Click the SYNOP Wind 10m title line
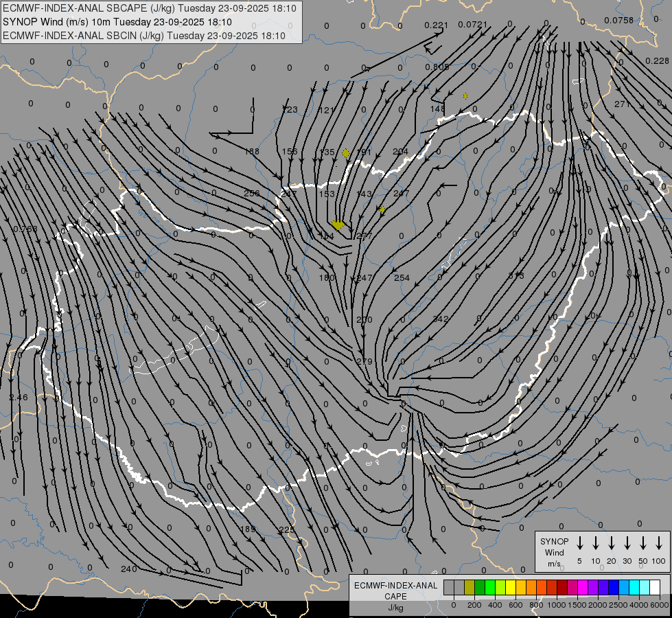672x618 pixels. [x=117, y=22]
